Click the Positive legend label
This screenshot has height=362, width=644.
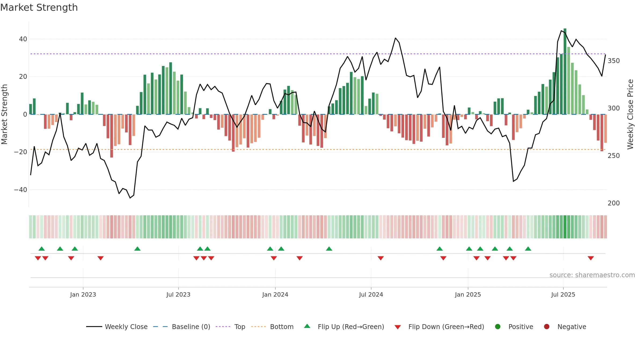(x=521, y=327)
